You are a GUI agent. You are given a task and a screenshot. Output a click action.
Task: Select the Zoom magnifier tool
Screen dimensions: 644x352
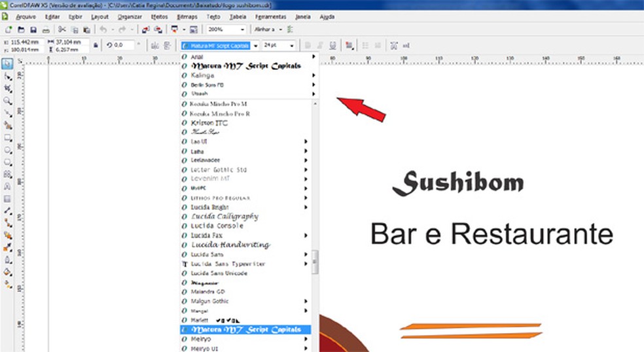click(7, 101)
